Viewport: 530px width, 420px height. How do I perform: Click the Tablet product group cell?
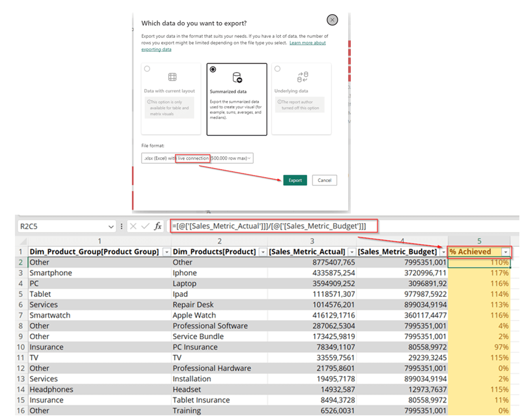pyautogui.click(x=100, y=294)
